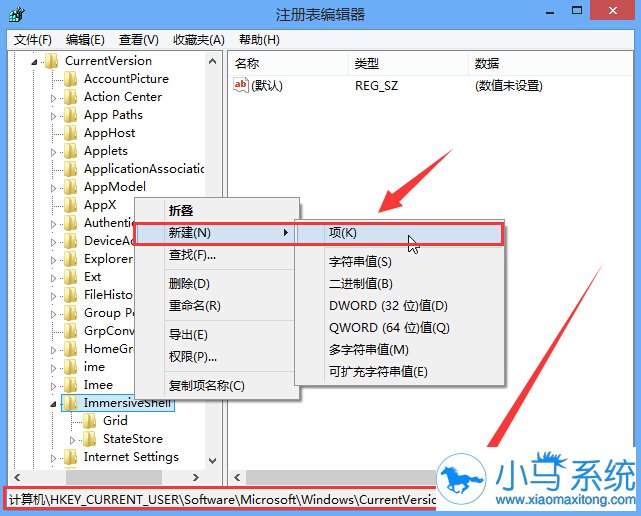Click the ApplicationAssociations folder icon
This screenshot has height=516, width=641.
(70, 169)
